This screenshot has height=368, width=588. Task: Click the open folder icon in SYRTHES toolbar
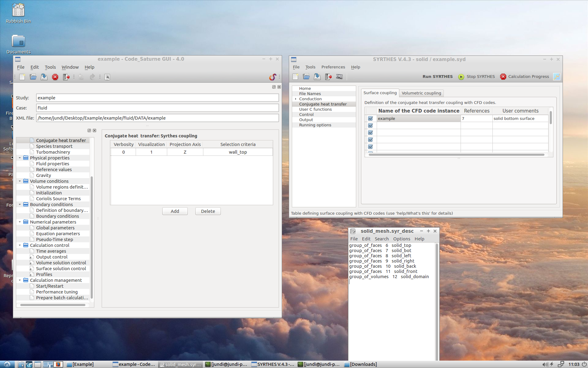pyautogui.click(x=306, y=77)
